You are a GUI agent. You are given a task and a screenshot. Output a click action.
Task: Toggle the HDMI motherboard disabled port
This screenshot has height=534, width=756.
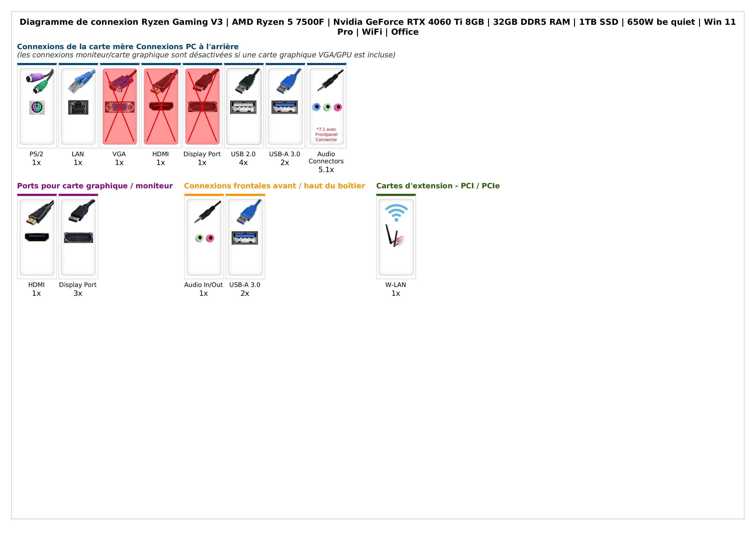161,106
